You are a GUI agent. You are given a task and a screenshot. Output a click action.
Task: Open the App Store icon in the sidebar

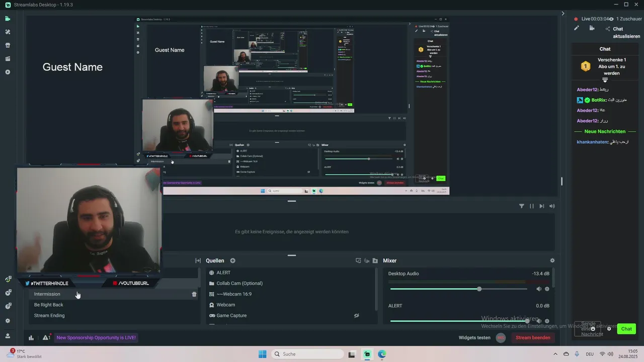click(8, 45)
